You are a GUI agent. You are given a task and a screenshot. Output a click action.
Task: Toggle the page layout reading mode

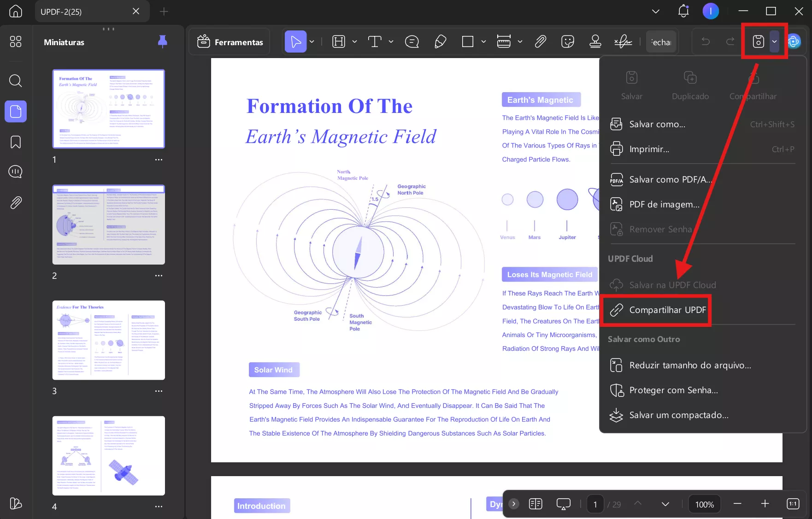(535, 504)
